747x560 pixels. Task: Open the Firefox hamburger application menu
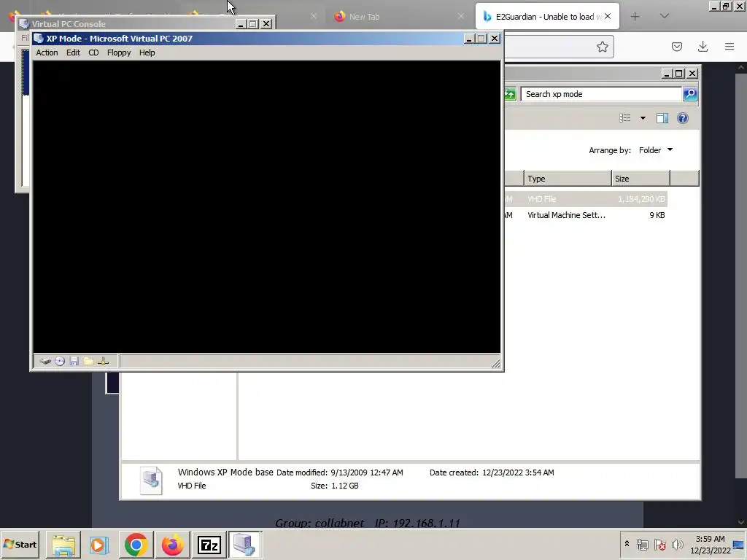coord(729,47)
